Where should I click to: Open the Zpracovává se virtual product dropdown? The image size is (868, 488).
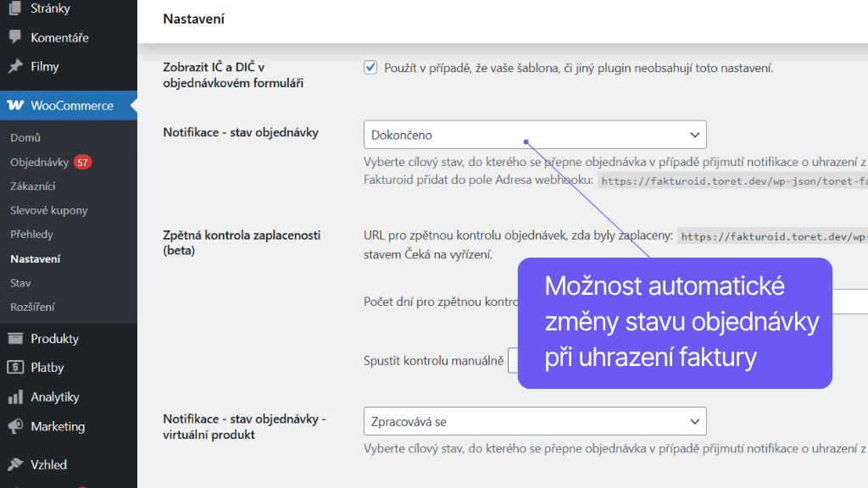[534, 421]
